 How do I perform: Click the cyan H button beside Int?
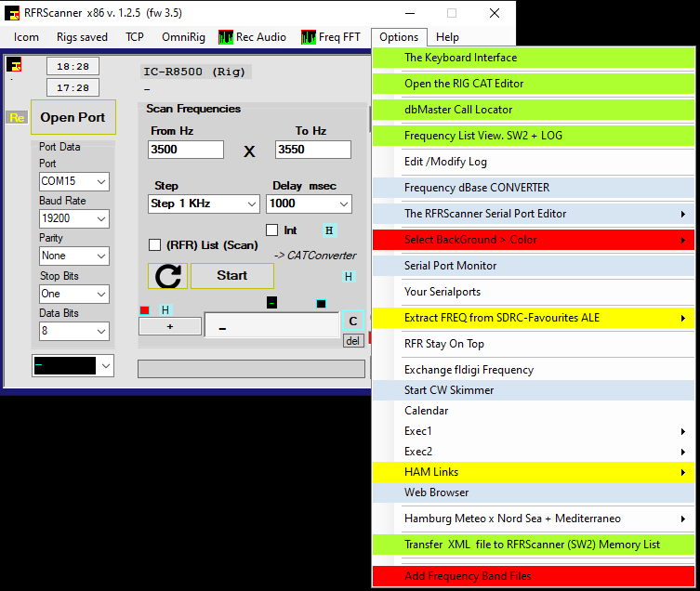[x=329, y=230]
